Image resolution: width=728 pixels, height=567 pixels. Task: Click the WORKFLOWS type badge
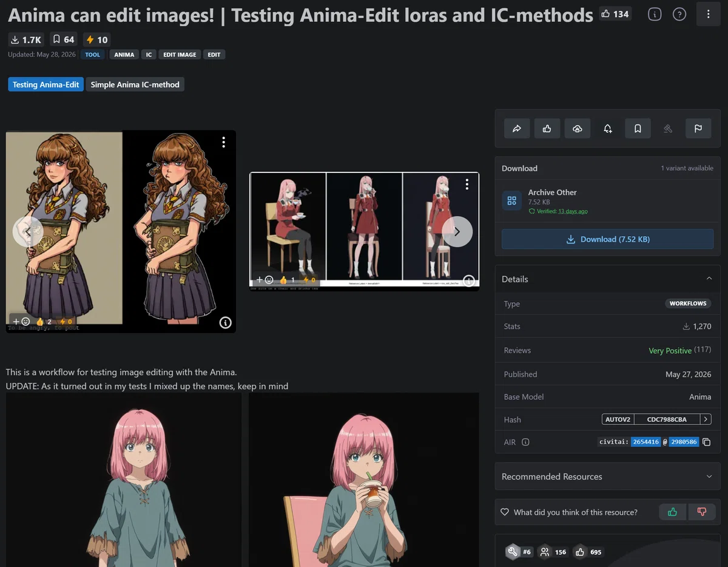tap(688, 304)
